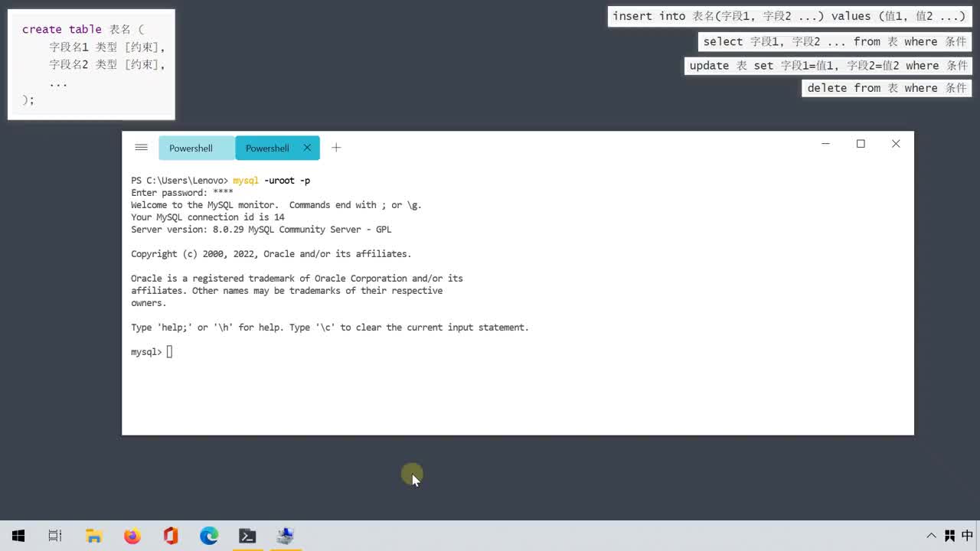Click the "Type 'help;'" hint line
Viewport: 980px width, 551px height.
tap(330, 328)
